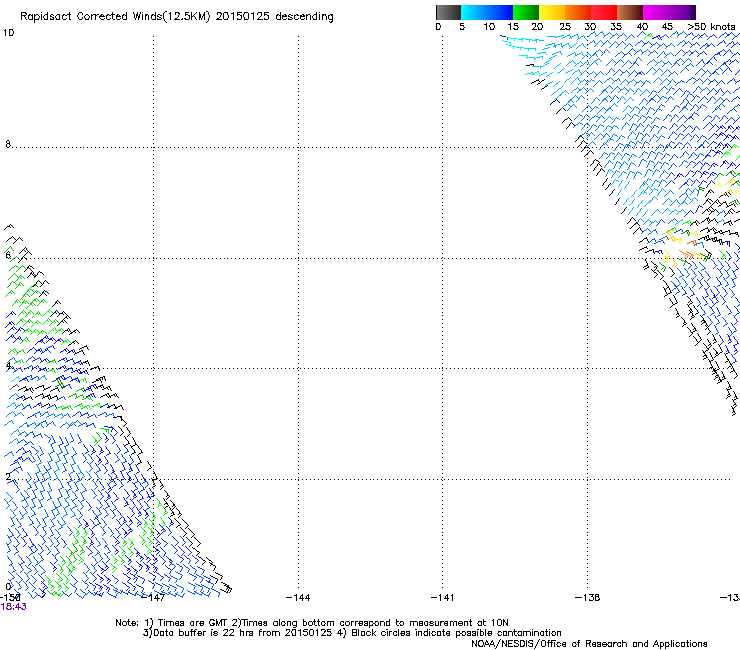
Task: Click the '>50 knots' legend label
Action: (x=711, y=27)
